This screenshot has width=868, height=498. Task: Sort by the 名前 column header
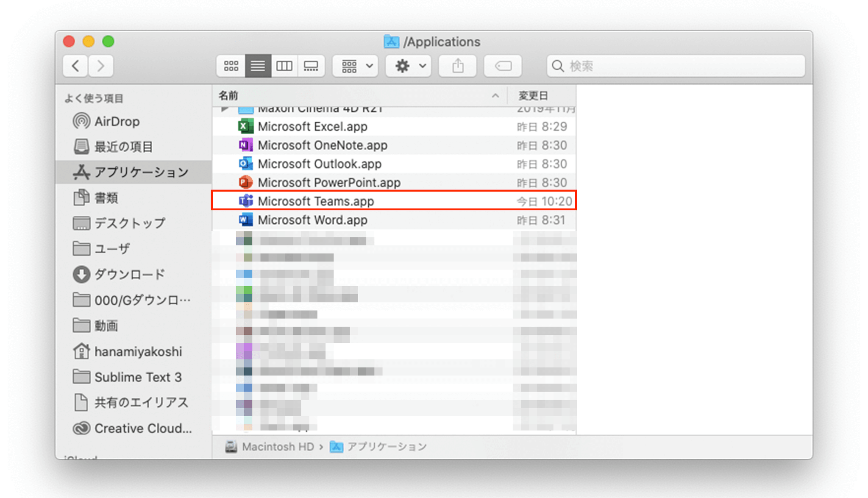click(229, 96)
